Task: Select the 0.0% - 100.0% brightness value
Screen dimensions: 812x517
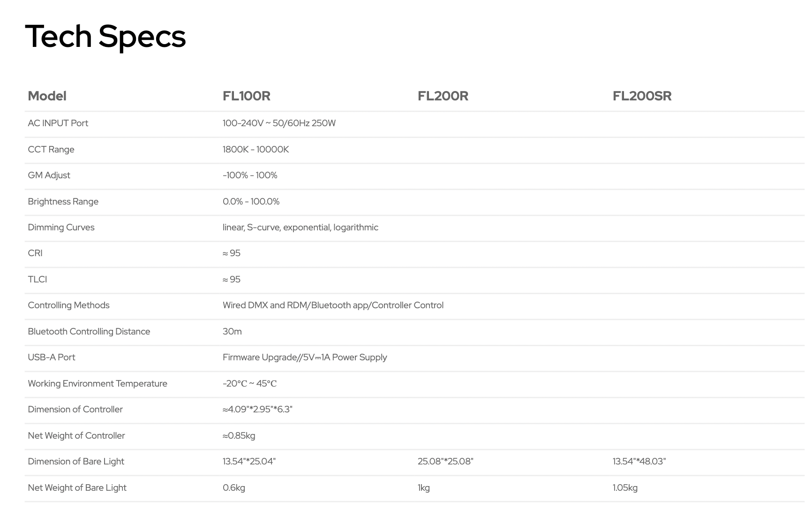Action: point(251,202)
